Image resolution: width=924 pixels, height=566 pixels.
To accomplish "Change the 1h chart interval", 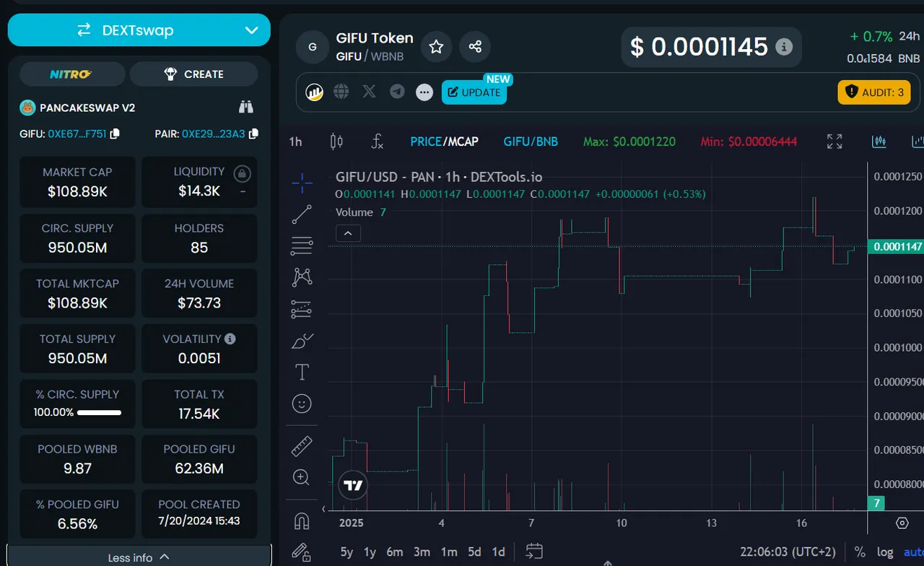I will point(295,141).
